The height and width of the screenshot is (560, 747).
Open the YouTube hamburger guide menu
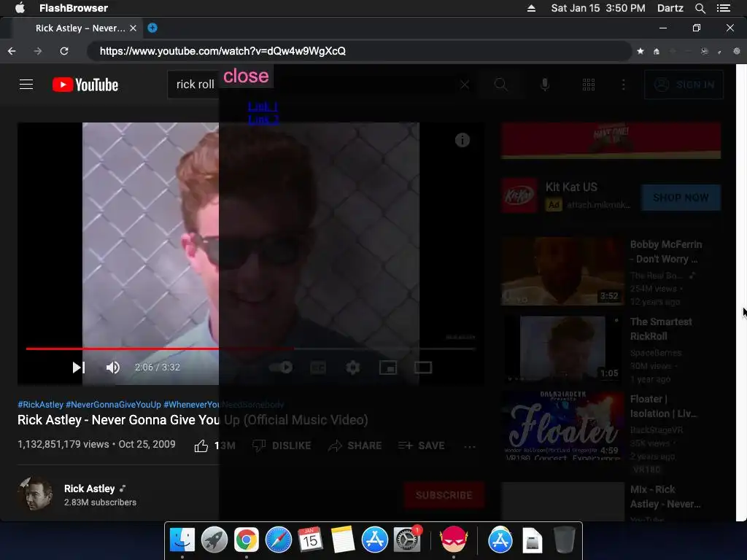(26, 85)
